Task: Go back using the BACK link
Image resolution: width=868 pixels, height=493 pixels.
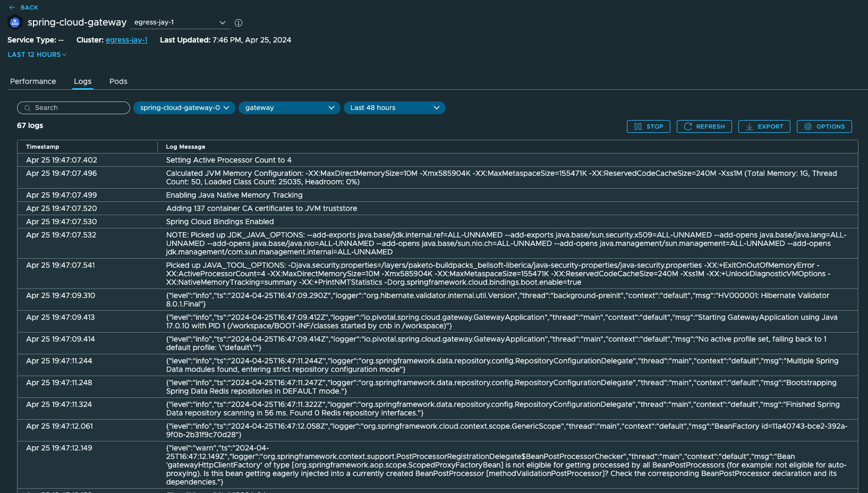Action: (x=29, y=7)
